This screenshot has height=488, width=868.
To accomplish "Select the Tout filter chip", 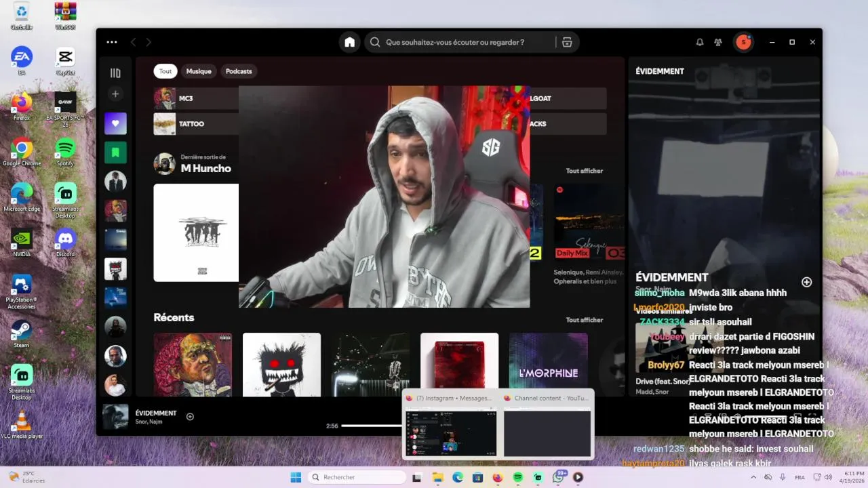I will point(165,71).
